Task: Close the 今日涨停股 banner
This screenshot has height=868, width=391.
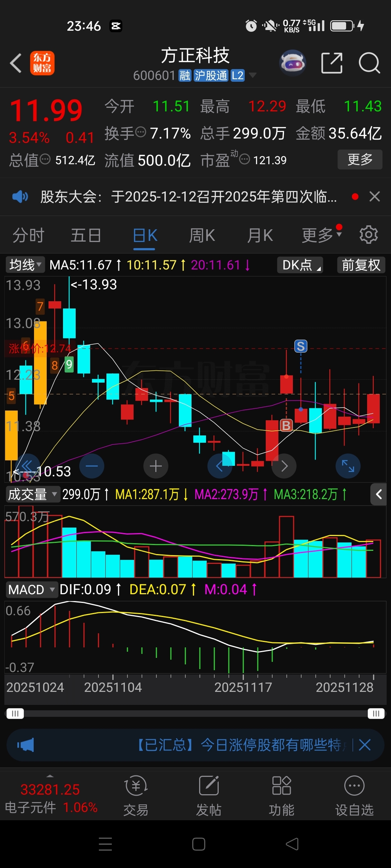Action: (x=365, y=745)
